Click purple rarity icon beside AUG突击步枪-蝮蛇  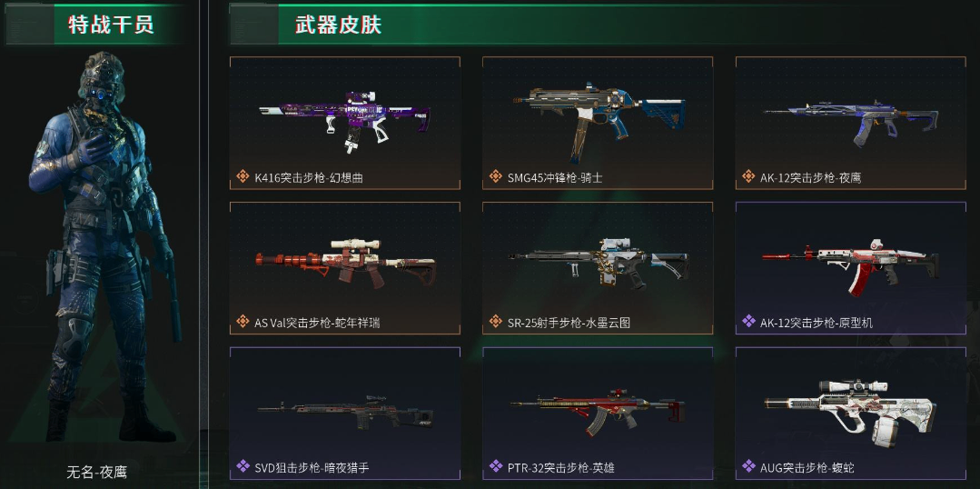point(748,466)
